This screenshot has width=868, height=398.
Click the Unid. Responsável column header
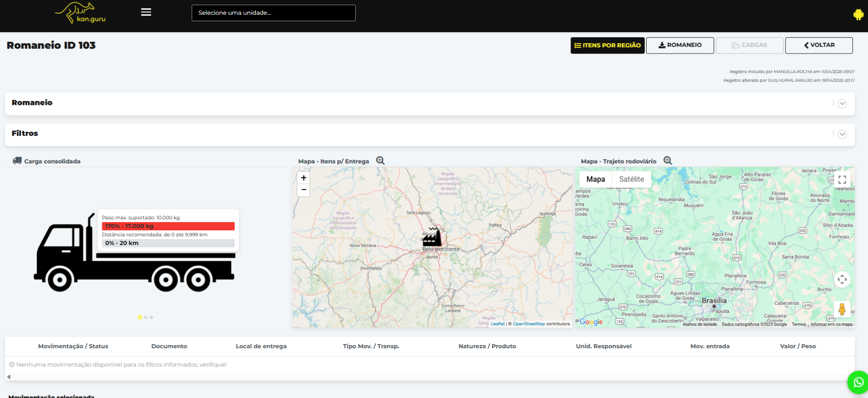pyautogui.click(x=604, y=346)
